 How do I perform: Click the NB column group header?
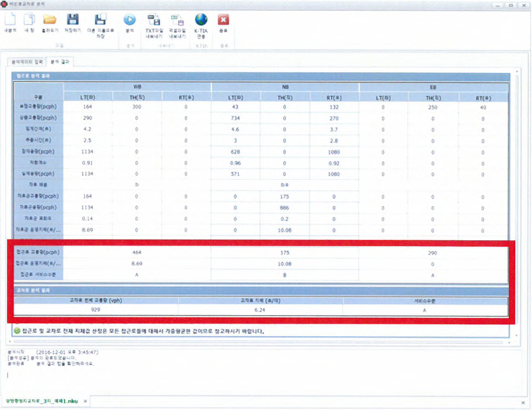[x=285, y=87]
